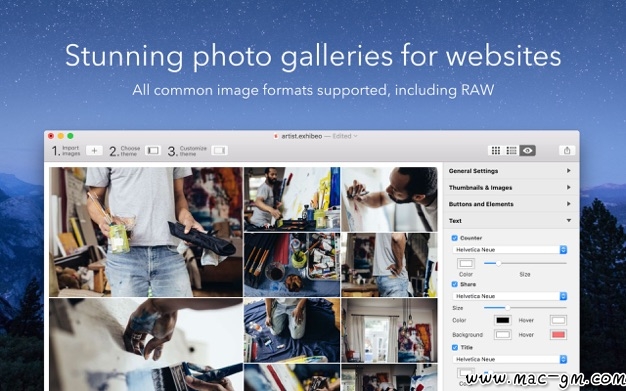Screen dimensions: 626x391
Task: Click the red Background Hover swatch
Action: [x=558, y=335]
